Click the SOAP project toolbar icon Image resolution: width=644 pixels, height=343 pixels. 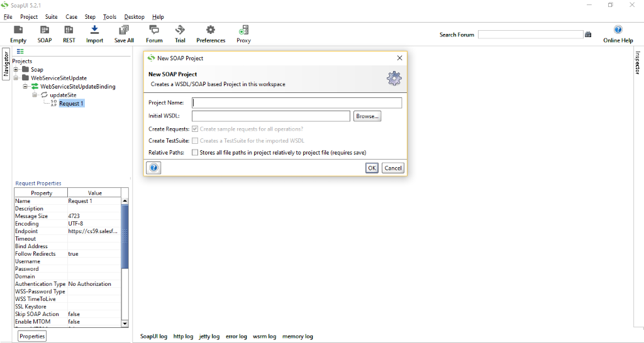click(x=45, y=30)
